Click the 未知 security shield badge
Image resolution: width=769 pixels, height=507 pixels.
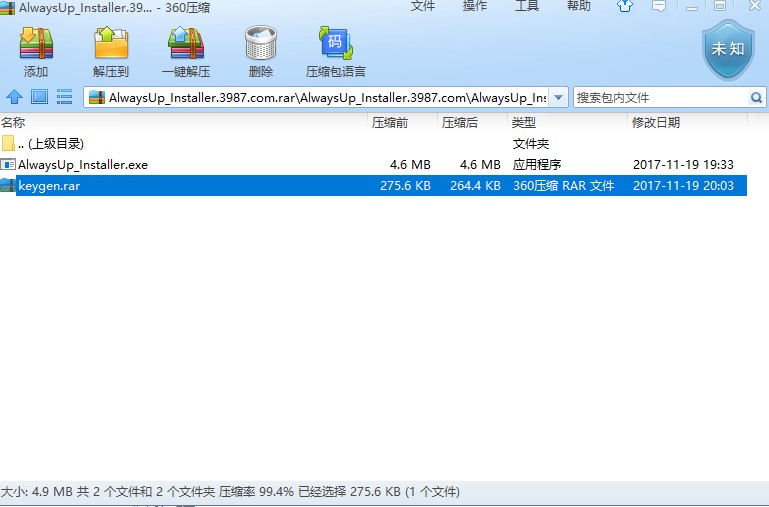point(728,50)
